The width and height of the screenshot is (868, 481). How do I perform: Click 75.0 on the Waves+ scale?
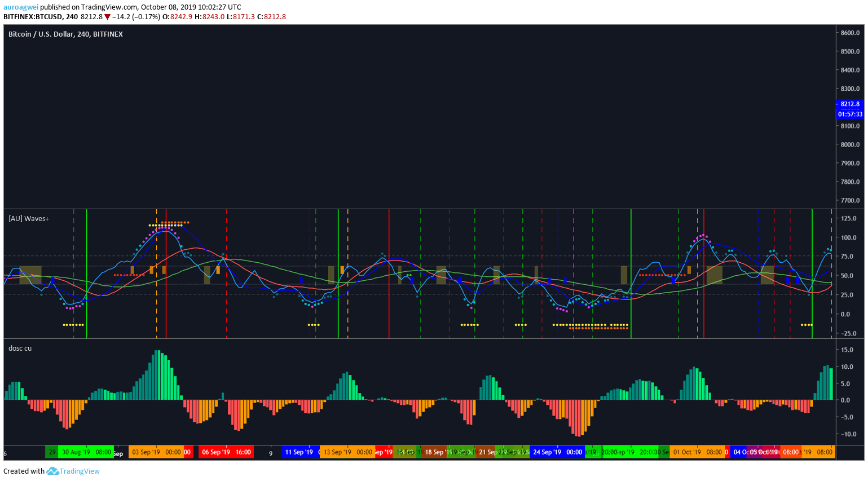(847, 257)
